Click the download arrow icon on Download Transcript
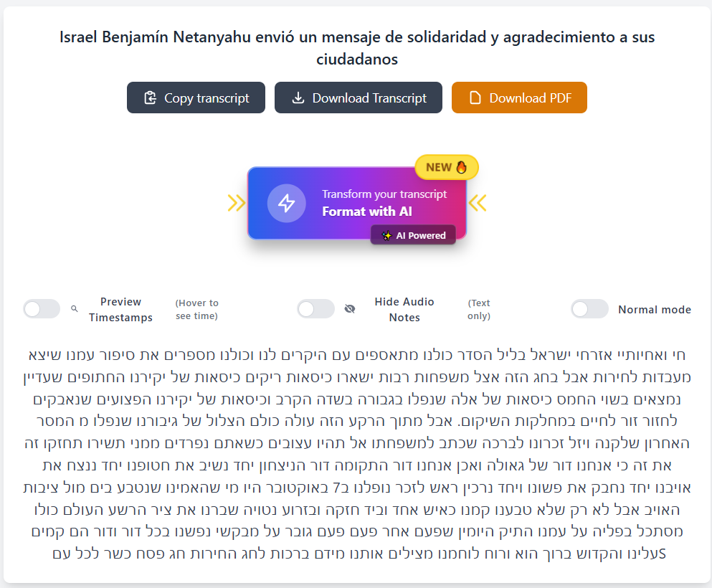This screenshot has width=712, height=588. point(298,98)
